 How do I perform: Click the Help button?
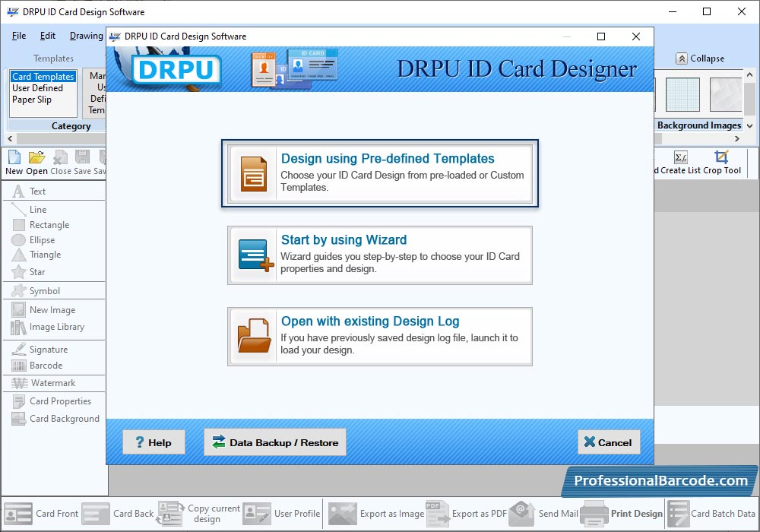pos(154,442)
